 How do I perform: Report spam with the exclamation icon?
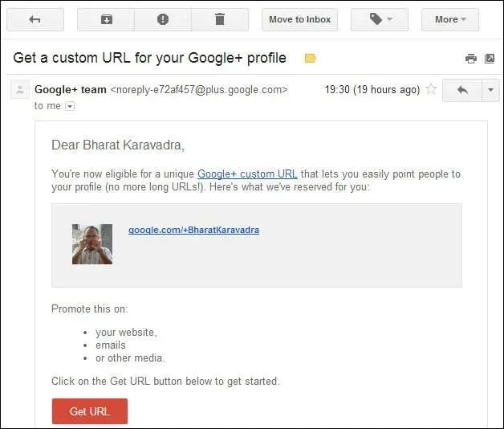click(163, 19)
